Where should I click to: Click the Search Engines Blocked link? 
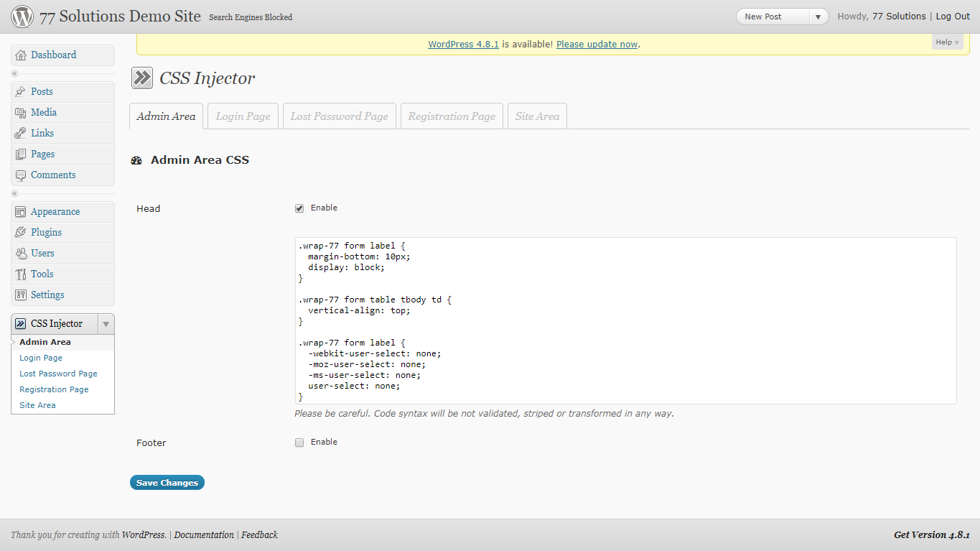tap(251, 17)
